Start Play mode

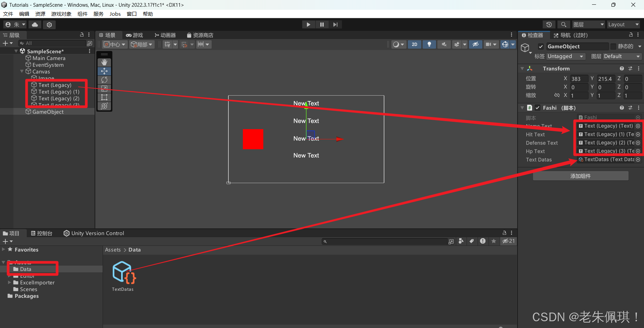[x=308, y=24]
